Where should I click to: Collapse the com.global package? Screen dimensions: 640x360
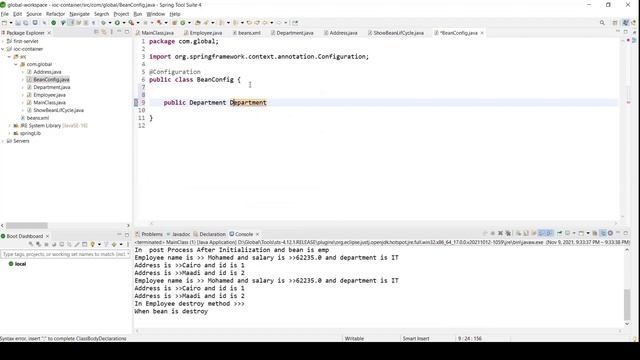pos(16,64)
